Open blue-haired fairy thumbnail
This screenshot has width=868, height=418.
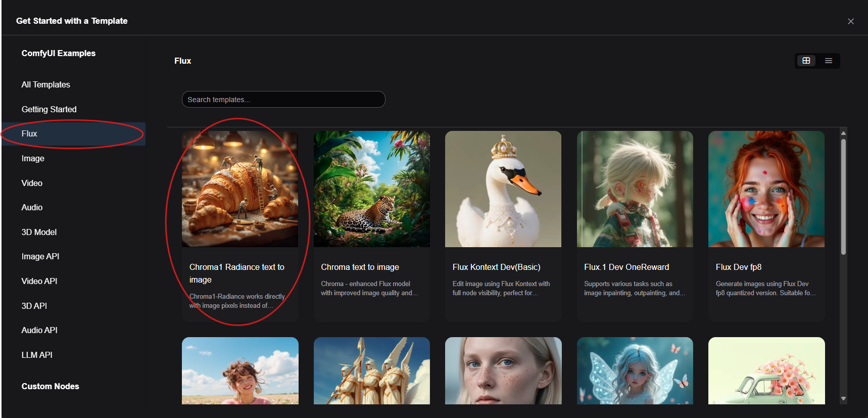point(635,370)
